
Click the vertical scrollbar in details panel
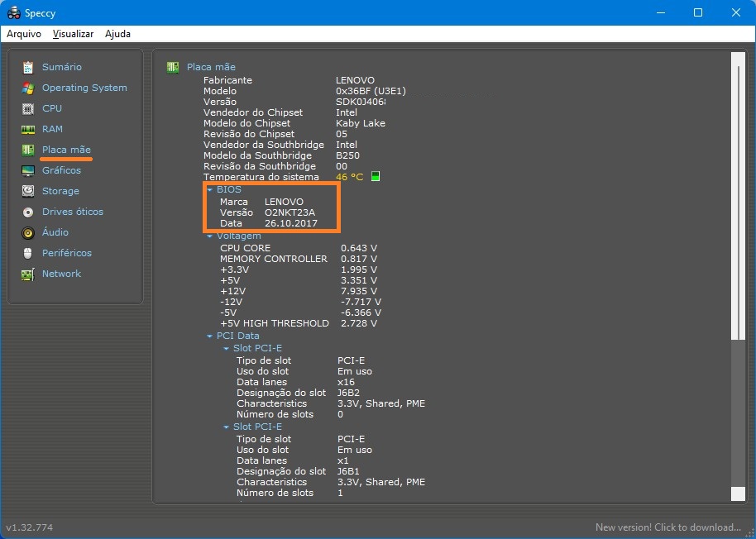738,198
